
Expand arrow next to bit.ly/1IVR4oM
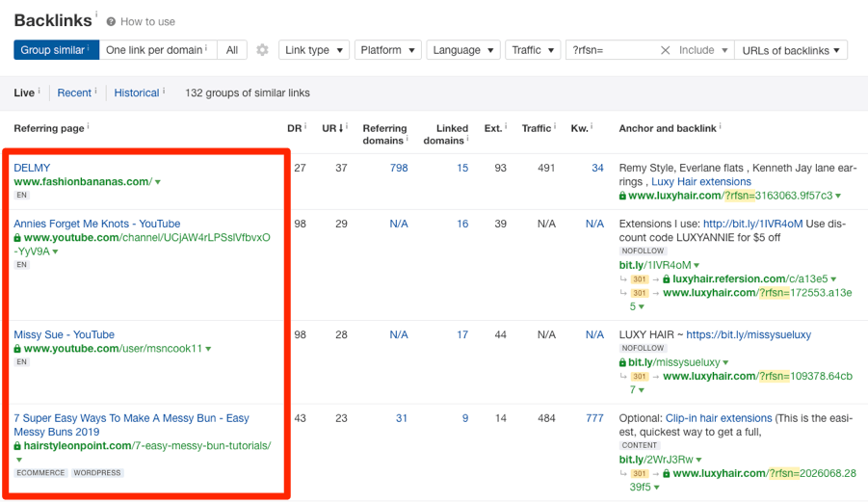(697, 265)
